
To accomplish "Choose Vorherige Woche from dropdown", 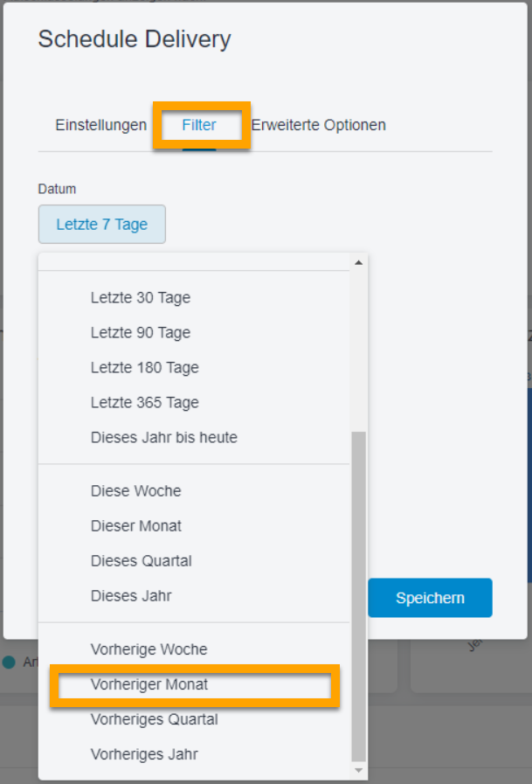I will (149, 649).
